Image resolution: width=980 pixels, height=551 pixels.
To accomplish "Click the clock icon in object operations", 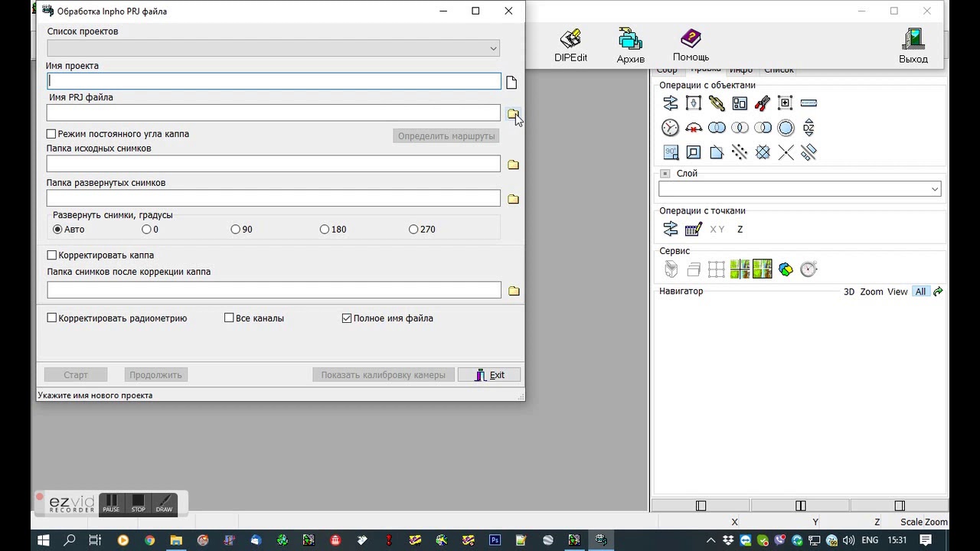I will [x=671, y=128].
